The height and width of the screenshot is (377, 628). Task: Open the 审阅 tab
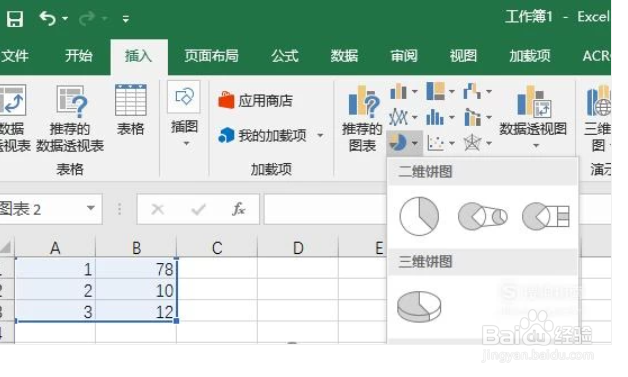point(404,56)
